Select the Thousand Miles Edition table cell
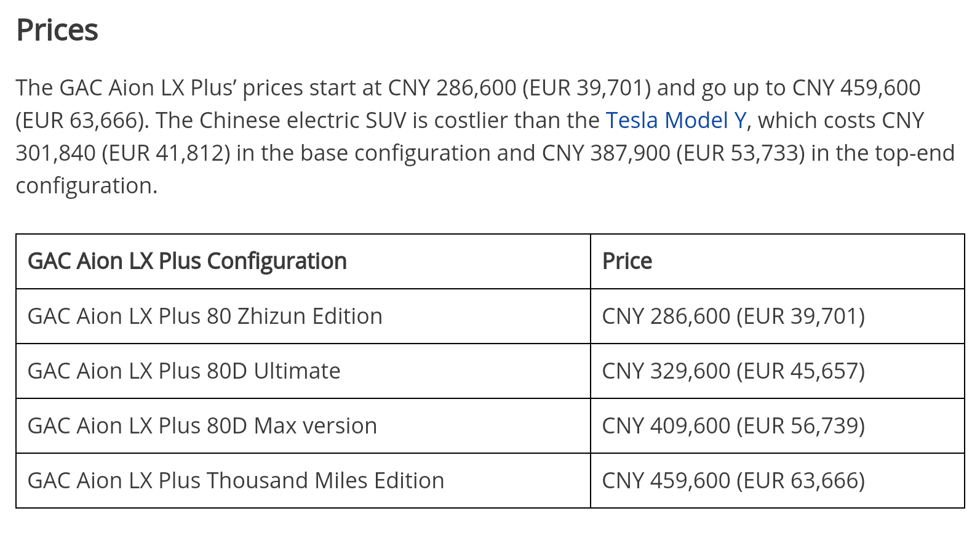 click(x=236, y=481)
